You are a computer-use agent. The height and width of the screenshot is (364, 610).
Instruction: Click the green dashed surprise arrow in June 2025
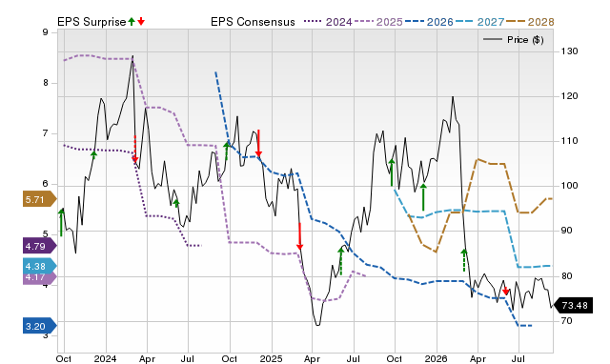point(341,261)
